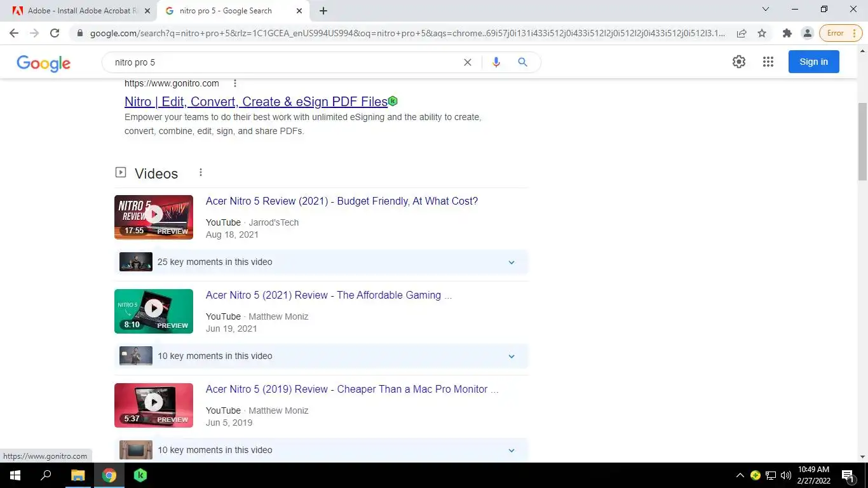Screen dimensions: 868x488
Task: Show hidden system tray icons
Action: click(x=740, y=475)
